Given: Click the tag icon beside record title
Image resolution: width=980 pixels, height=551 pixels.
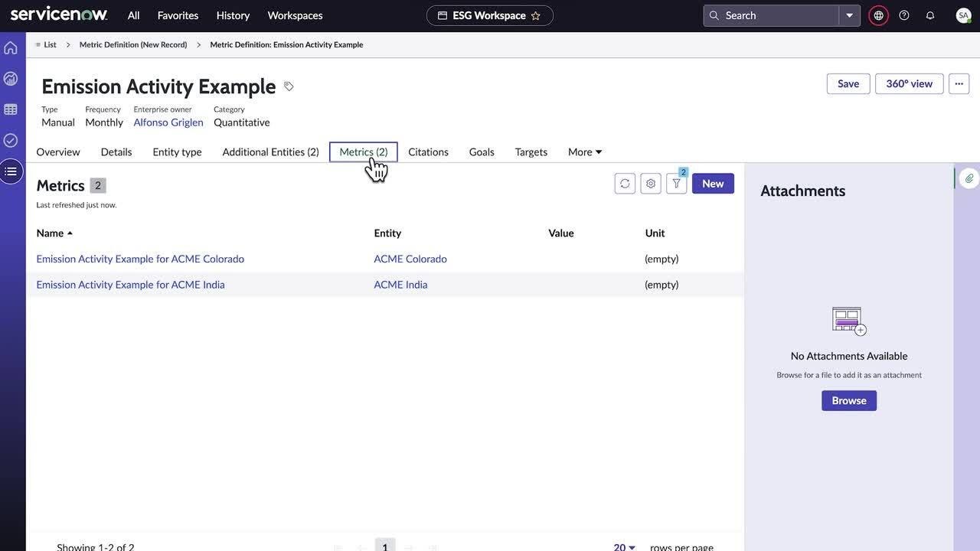Looking at the screenshot, I should [289, 86].
